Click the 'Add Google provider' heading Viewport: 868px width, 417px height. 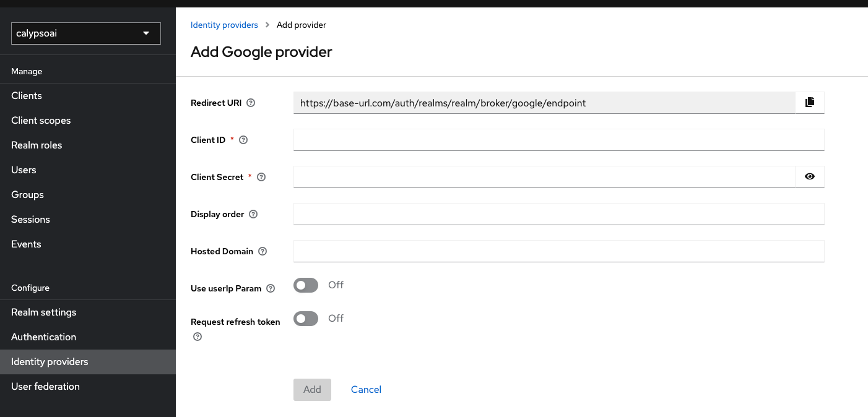tap(261, 52)
